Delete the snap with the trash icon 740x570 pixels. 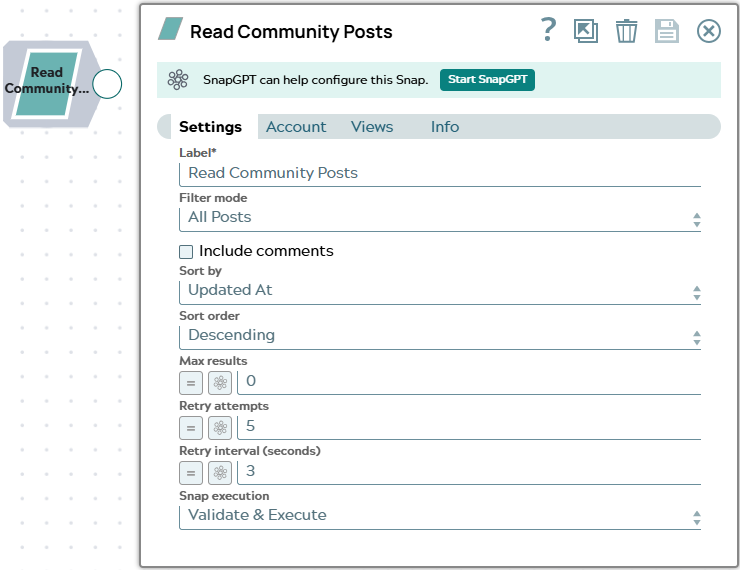coord(626,31)
